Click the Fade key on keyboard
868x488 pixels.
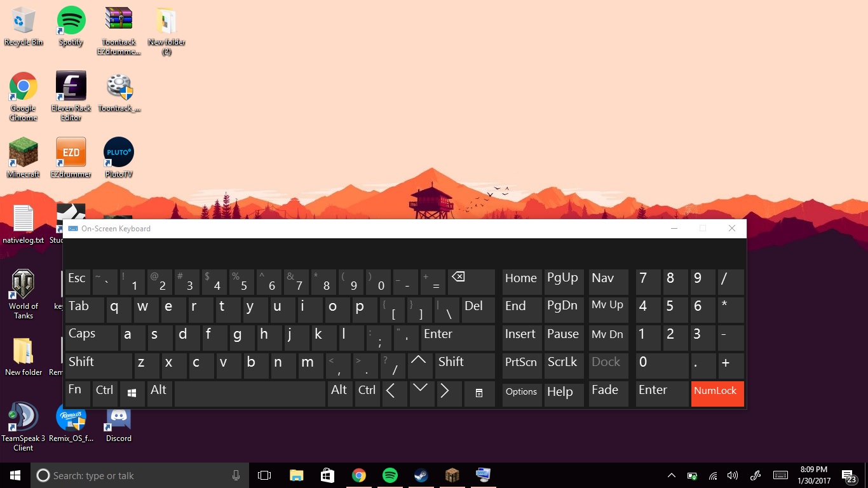point(608,394)
